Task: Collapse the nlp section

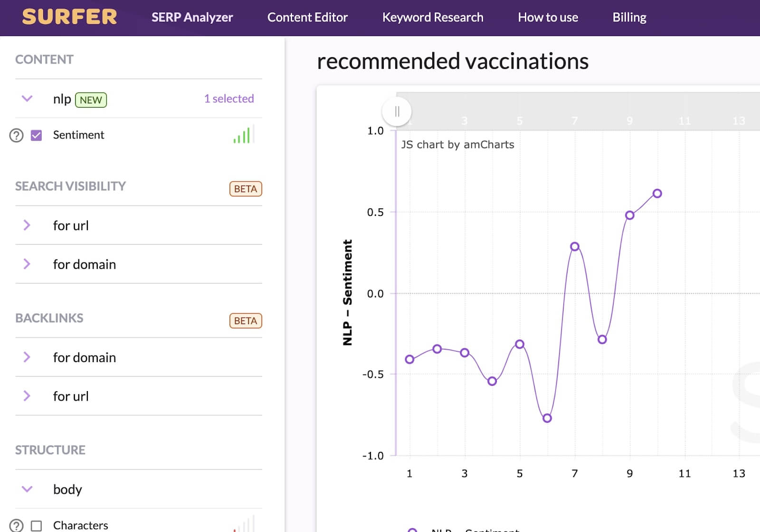Action: click(27, 99)
